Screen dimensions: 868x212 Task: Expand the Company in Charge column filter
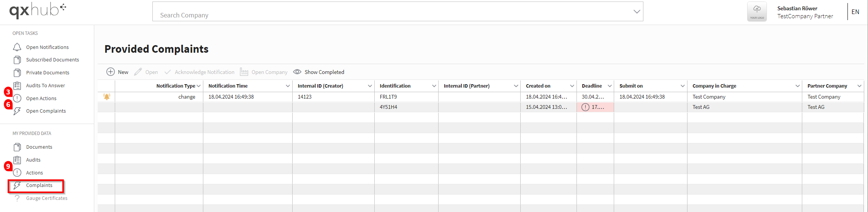coord(797,86)
